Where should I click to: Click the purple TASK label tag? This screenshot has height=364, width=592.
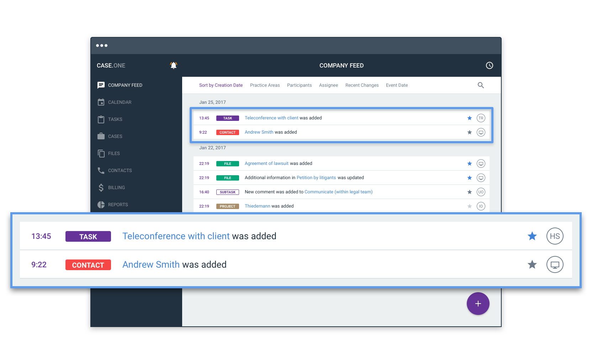(88, 237)
